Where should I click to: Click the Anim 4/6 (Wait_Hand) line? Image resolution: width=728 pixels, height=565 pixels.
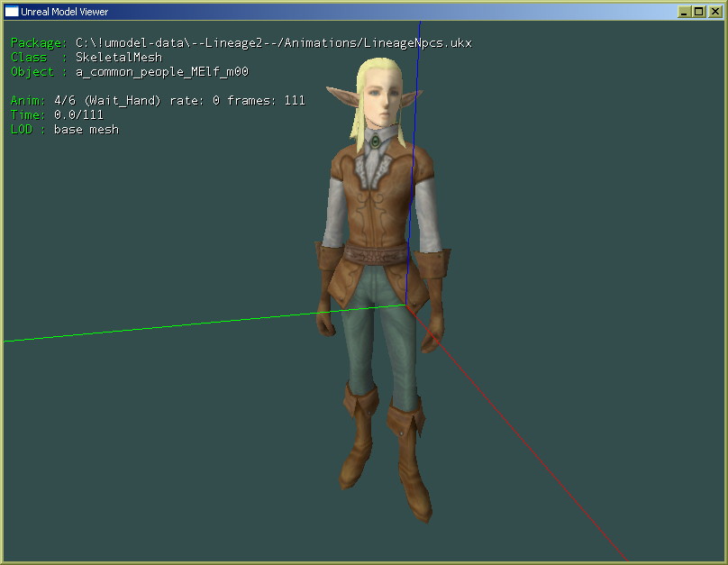click(x=158, y=101)
